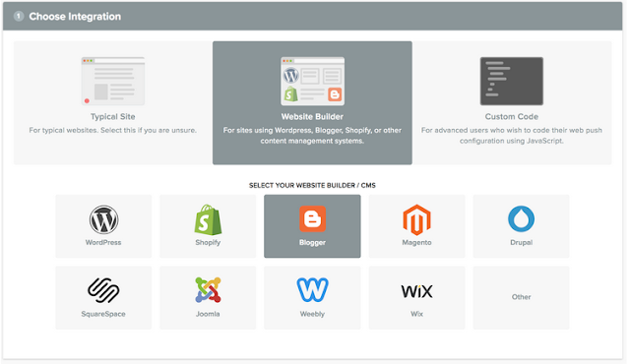Click the Website Builder illustration
This screenshot has height=364, width=630.
(312, 81)
